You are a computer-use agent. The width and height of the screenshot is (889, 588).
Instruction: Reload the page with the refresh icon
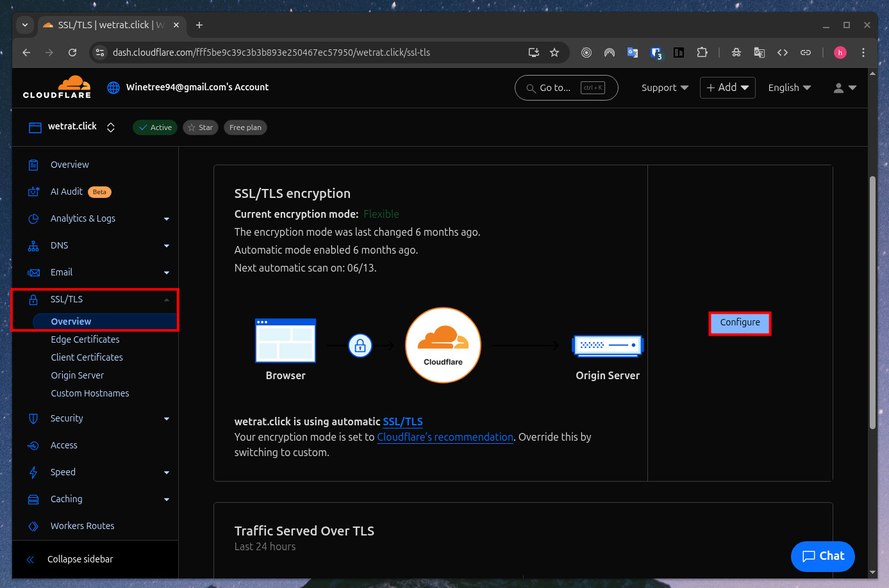coord(72,53)
